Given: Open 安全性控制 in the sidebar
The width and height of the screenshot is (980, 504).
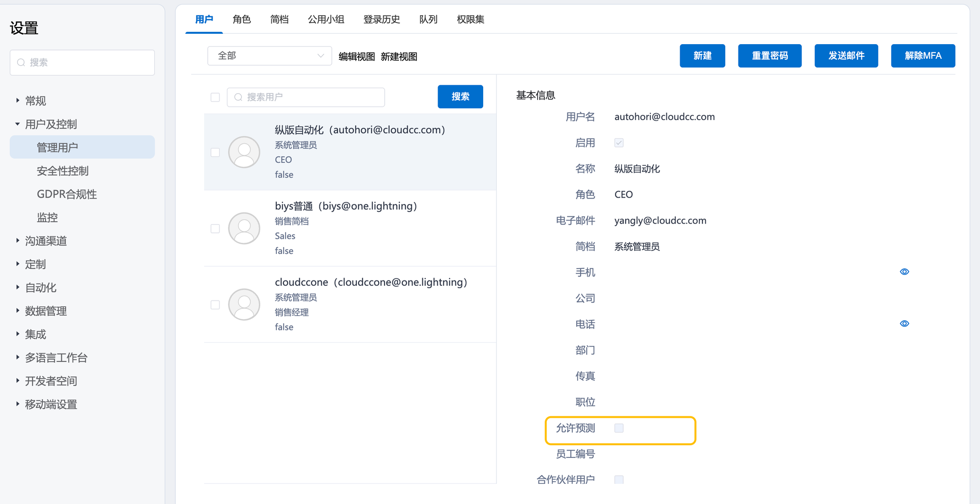Looking at the screenshot, I should tap(63, 171).
